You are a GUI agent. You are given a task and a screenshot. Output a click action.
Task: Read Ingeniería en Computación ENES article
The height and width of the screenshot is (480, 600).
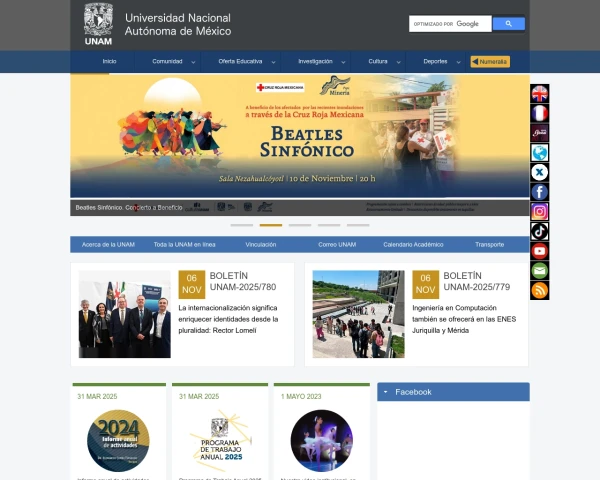(x=464, y=319)
